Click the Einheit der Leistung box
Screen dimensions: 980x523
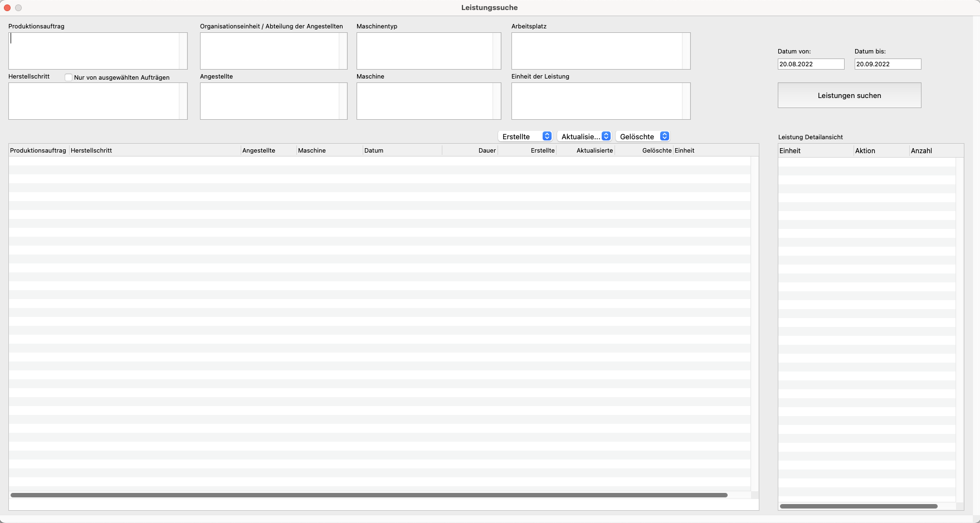click(x=597, y=101)
